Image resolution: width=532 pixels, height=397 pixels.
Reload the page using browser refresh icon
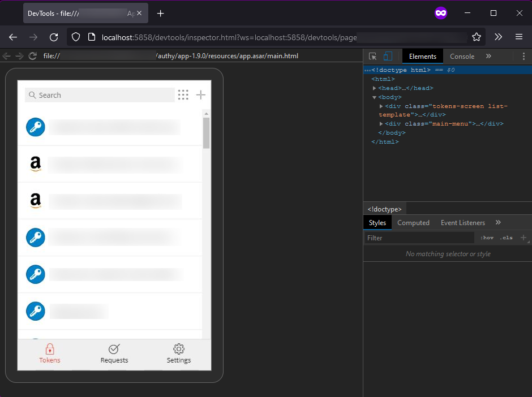(54, 37)
